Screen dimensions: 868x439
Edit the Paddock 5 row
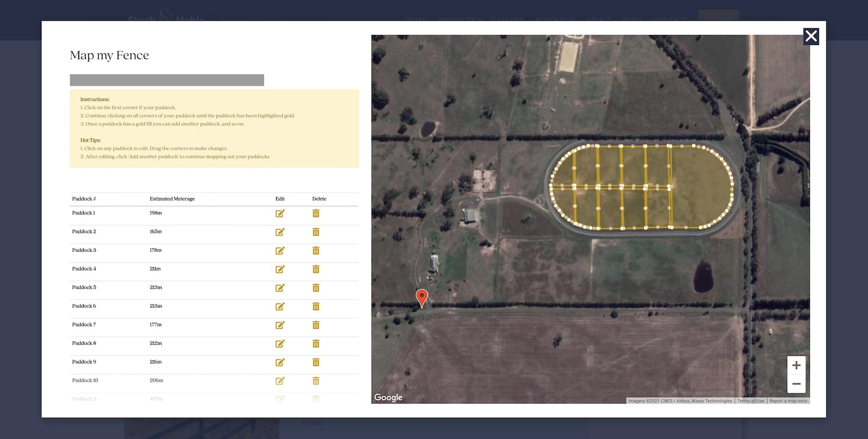pos(280,288)
